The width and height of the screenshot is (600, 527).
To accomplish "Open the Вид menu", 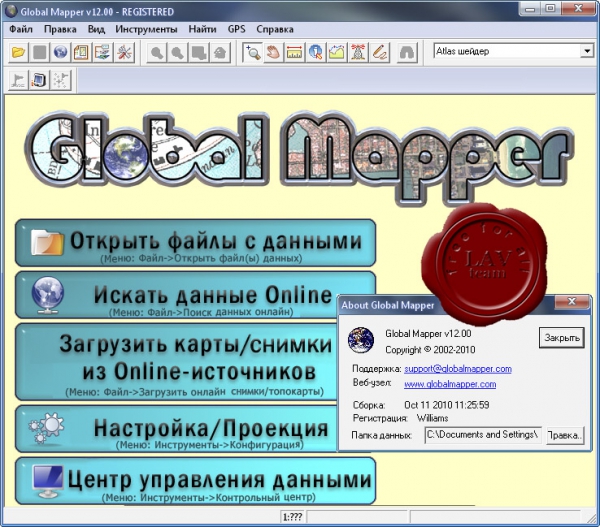I will pyautogui.click(x=96, y=29).
